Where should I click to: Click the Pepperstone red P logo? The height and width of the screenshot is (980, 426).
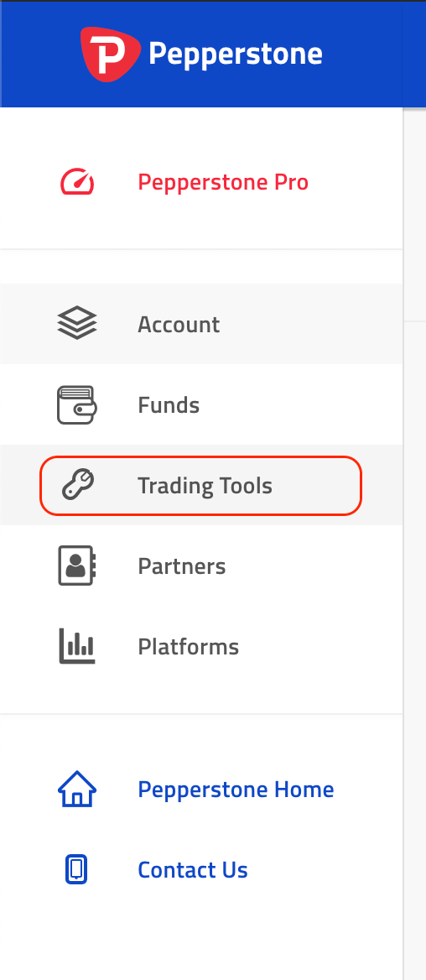point(111,55)
